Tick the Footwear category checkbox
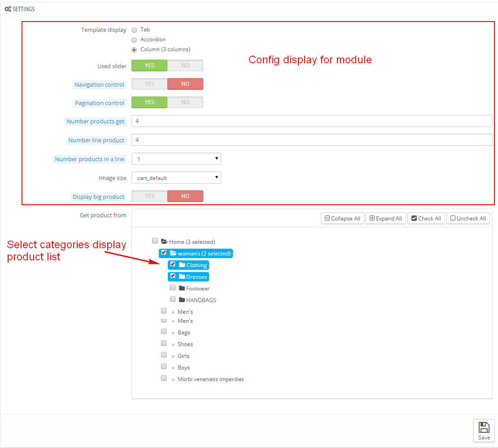498x448 pixels. pos(173,287)
